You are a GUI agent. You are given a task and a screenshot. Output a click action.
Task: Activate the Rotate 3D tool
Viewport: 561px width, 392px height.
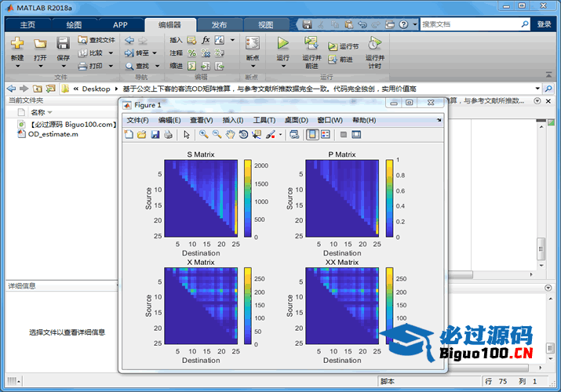point(243,135)
